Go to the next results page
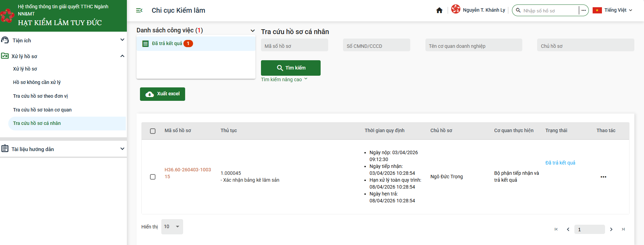 pos(611,229)
